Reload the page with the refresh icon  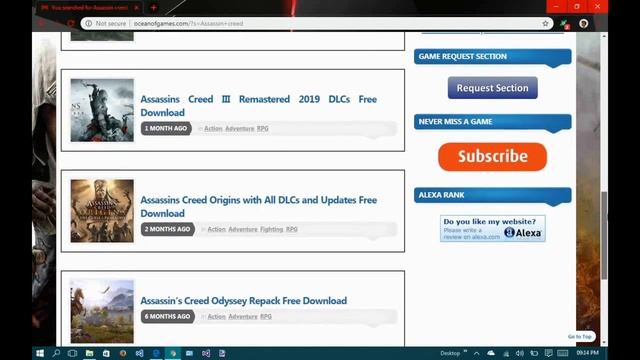[71, 24]
